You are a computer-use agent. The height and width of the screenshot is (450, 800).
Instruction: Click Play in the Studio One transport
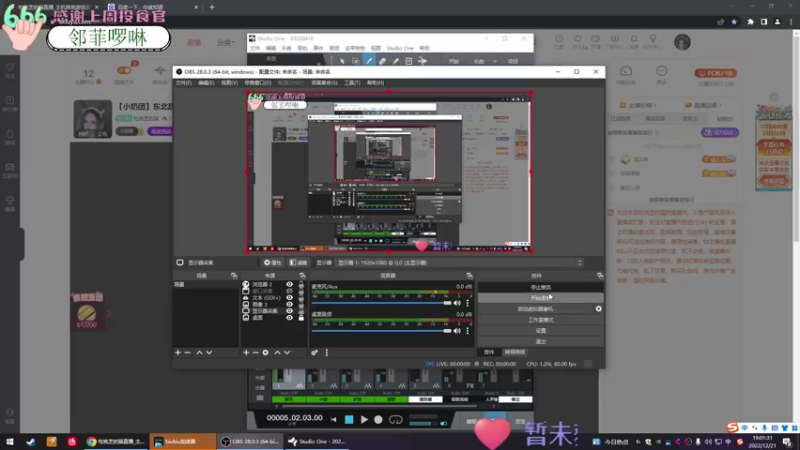(364, 419)
